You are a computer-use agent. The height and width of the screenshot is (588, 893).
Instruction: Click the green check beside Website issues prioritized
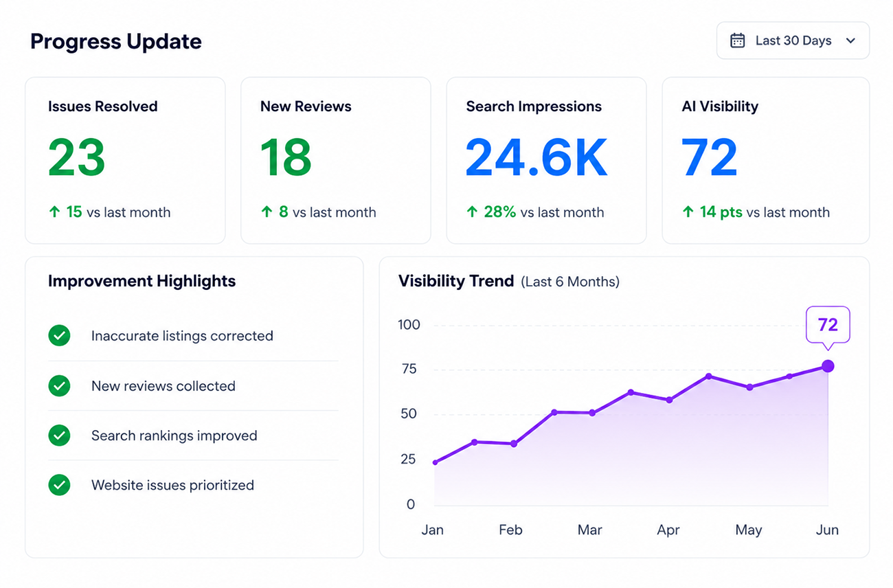pyautogui.click(x=59, y=485)
